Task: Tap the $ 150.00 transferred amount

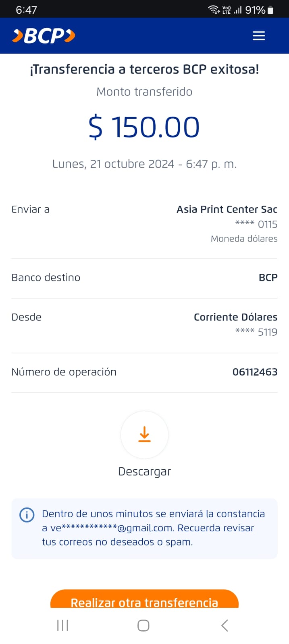Action: [x=144, y=127]
